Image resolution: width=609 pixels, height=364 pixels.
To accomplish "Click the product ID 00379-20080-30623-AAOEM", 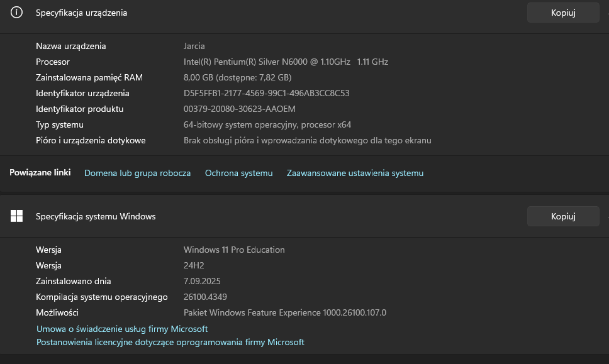I will 239,109.
